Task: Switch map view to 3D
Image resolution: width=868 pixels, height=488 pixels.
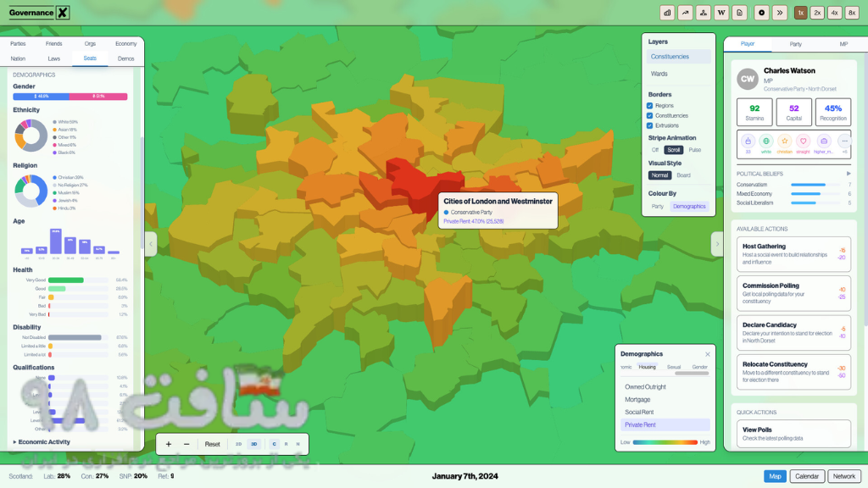Action: [254, 444]
